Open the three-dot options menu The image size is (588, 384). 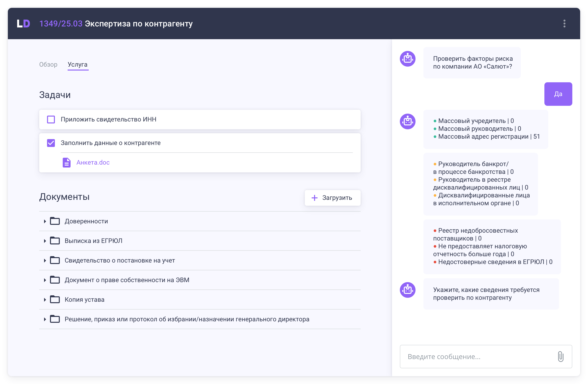(564, 24)
